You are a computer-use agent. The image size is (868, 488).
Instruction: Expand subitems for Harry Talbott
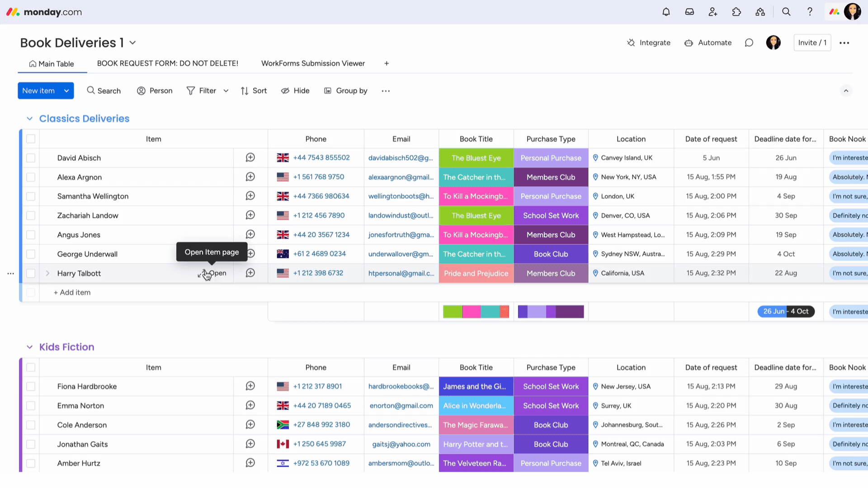tap(47, 273)
